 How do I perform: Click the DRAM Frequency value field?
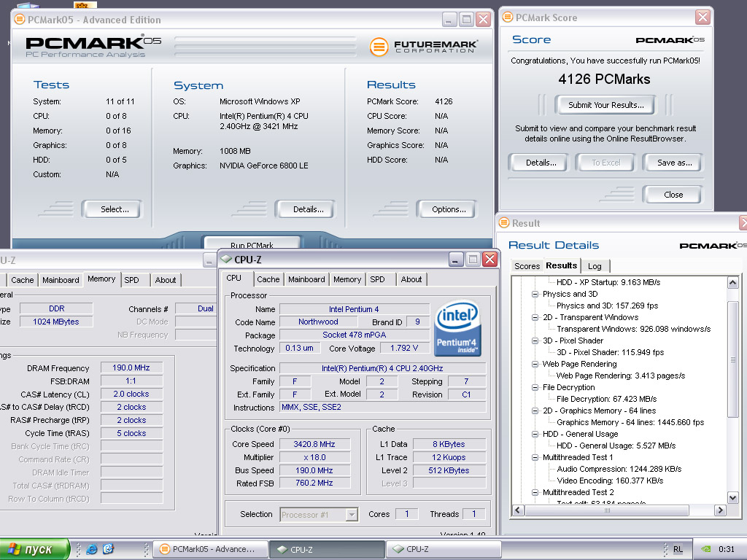(x=131, y=367)
